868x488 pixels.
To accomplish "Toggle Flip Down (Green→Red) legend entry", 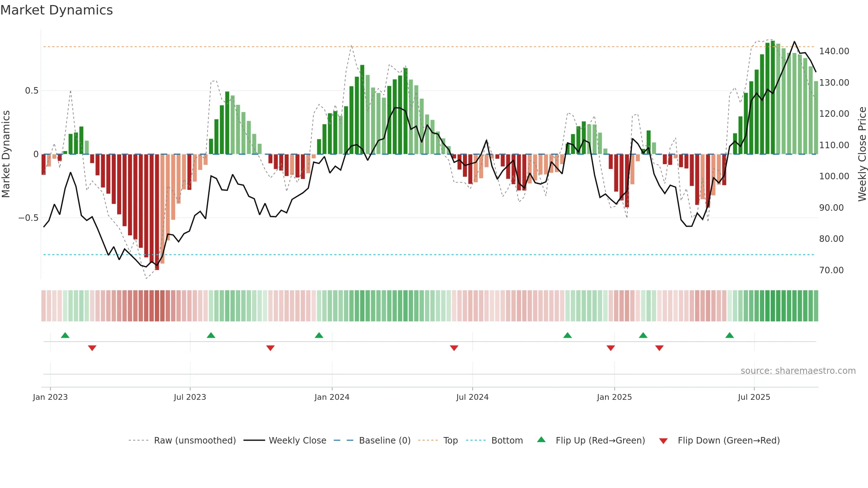I will (719, 440).
